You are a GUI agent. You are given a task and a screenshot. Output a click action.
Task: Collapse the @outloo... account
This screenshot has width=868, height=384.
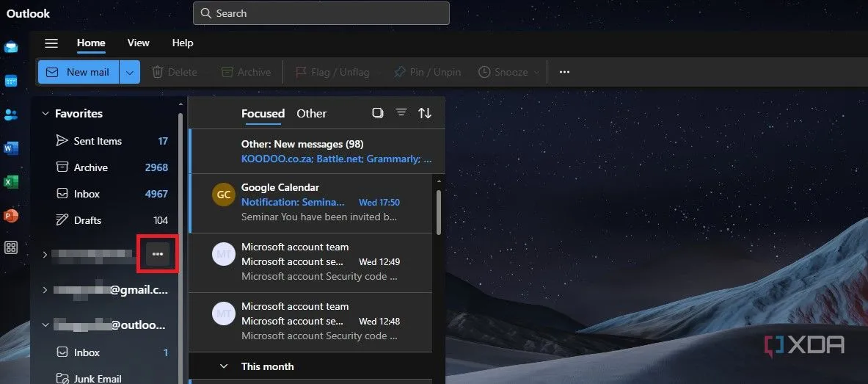point(45,325)
